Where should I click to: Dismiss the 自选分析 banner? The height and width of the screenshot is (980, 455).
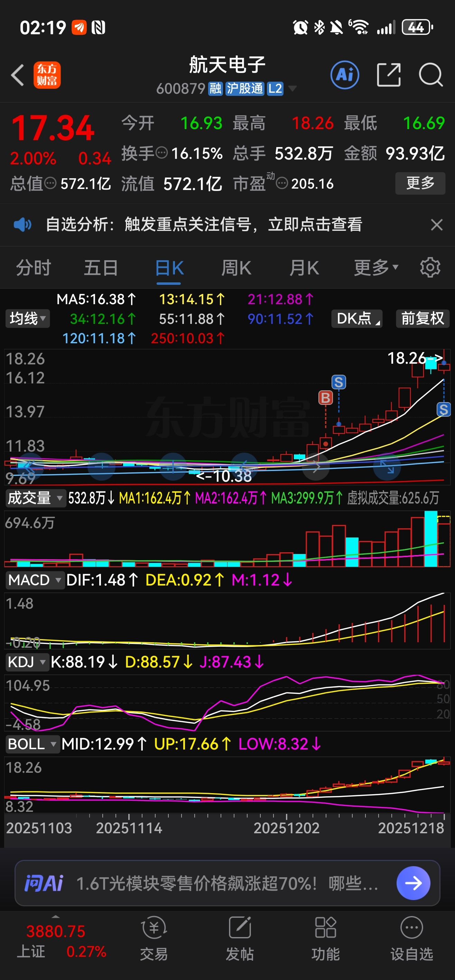(x=437, y=225)
